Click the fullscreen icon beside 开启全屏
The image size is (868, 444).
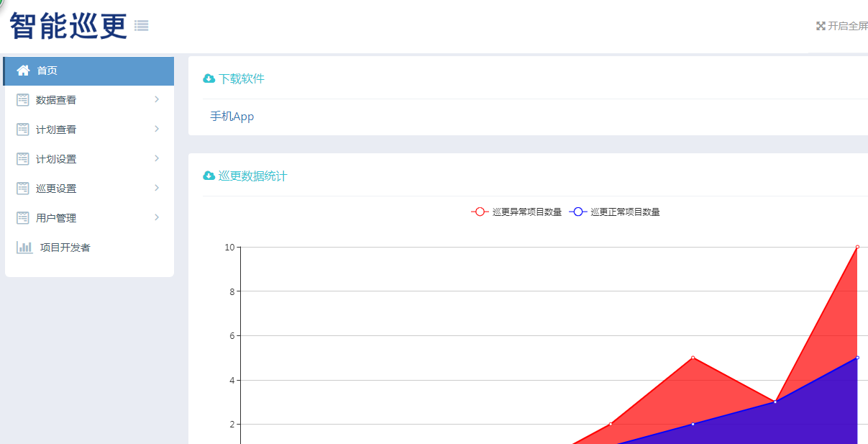coord(821,25)
